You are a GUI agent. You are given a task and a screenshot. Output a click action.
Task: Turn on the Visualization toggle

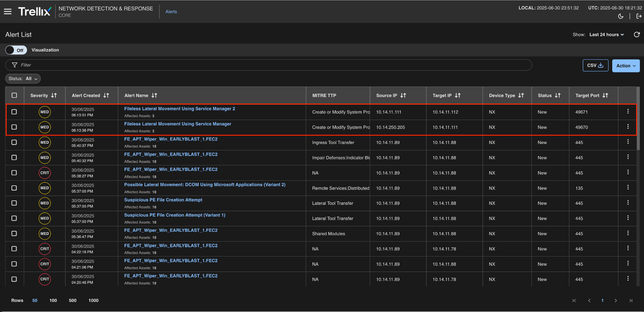pyautogui.click(x=16, y=50)
